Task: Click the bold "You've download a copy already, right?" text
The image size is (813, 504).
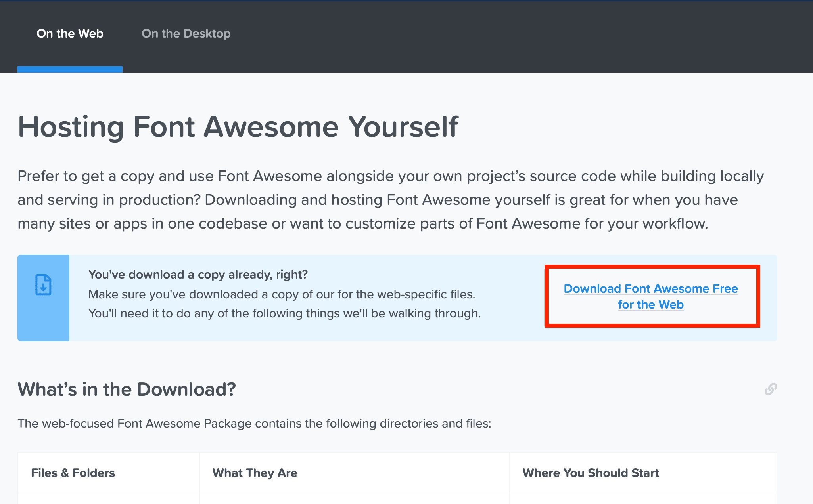Action: [198, 274]
